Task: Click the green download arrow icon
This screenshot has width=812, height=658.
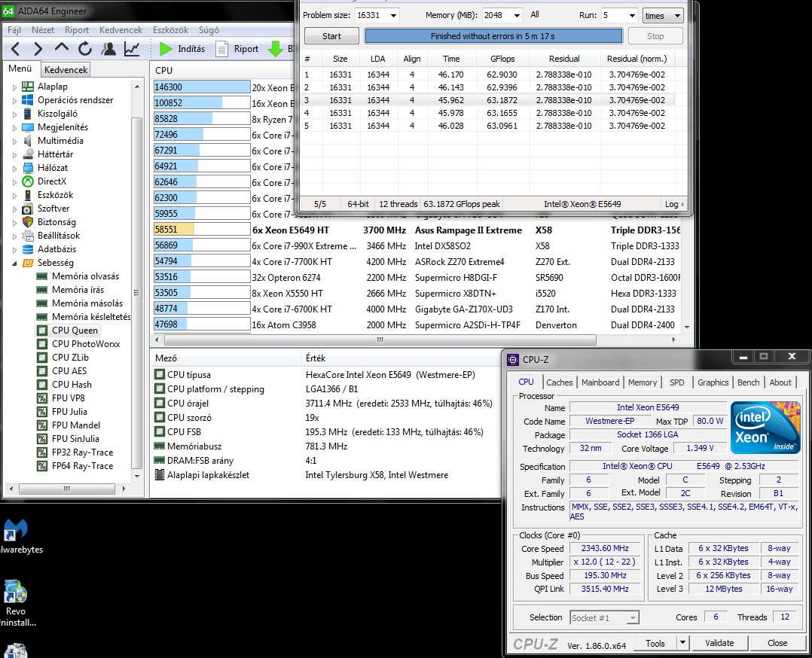Action: [x=276, y=49]
